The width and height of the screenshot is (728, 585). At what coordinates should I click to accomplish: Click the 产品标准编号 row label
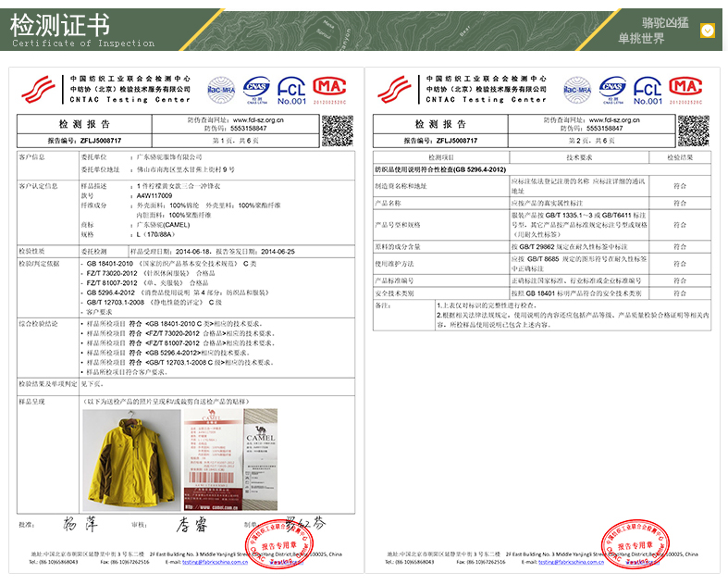click(x=394, y=280)
